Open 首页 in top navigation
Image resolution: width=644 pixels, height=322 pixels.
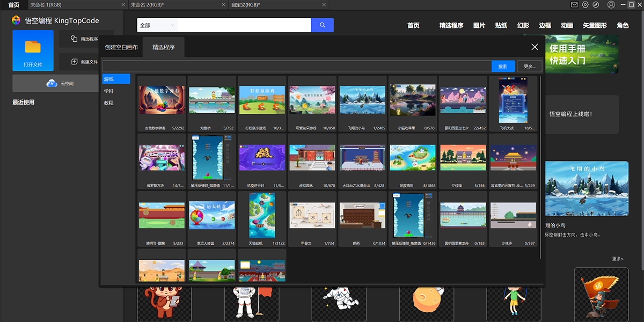[x=413, y=25]
